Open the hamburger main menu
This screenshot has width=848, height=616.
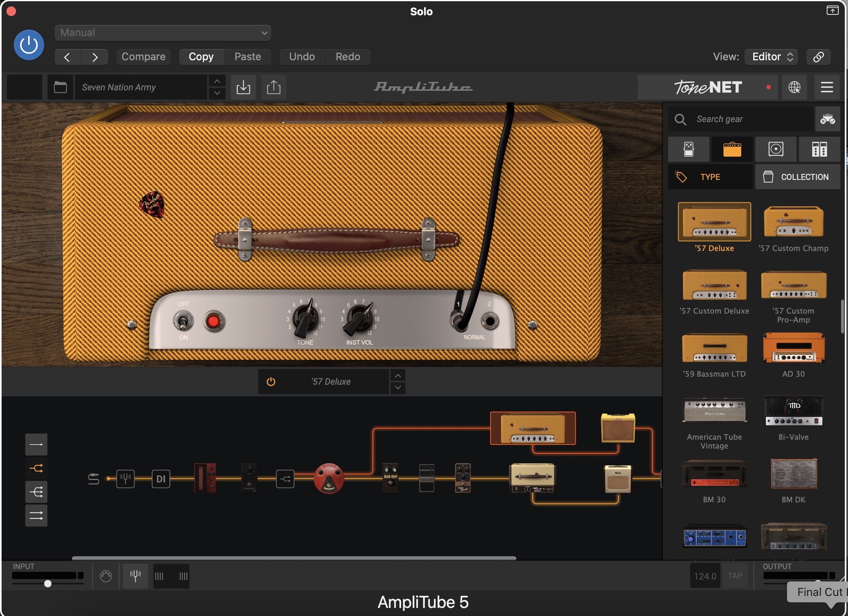tap(827, 87)
